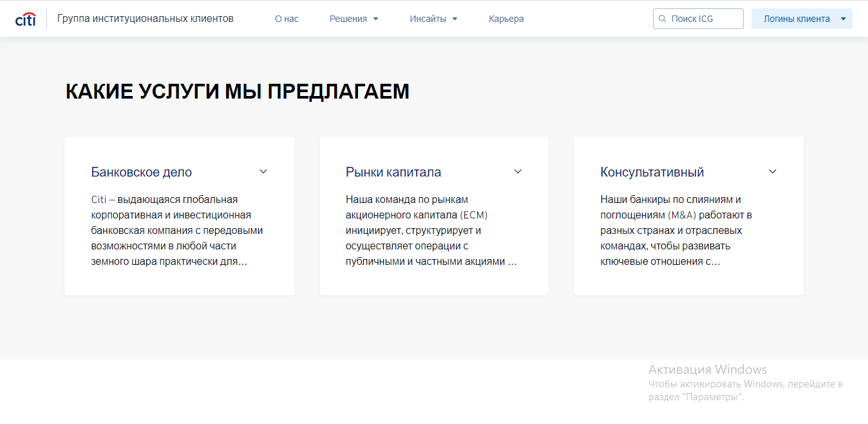Open the Инсайты navigation menu
The width and height of the screenshot is (868, 424).
click(x=428, y=19)
